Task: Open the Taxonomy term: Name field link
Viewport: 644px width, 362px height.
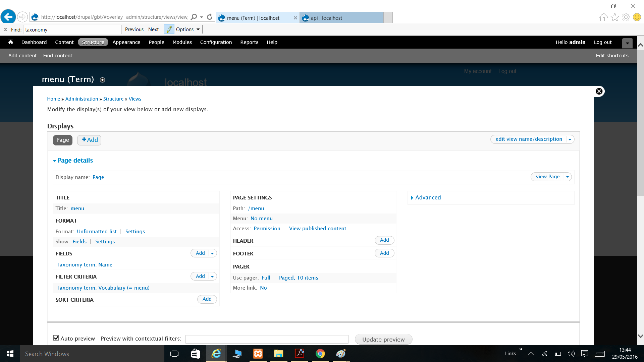Action: tap(85, 265)
